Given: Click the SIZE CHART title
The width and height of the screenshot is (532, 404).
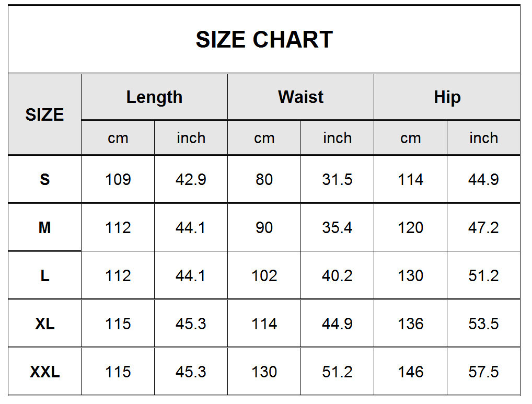Looking at the screenshot, I should [264, 40].
